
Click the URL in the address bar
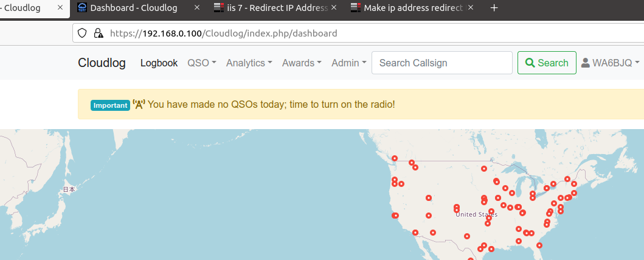point(223,33)
